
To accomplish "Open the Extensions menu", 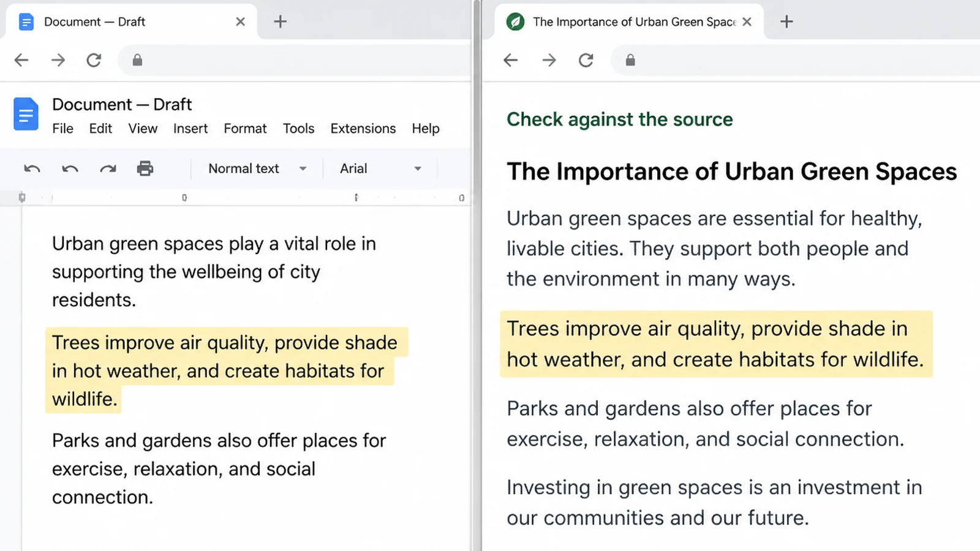I will coord(363,129).
